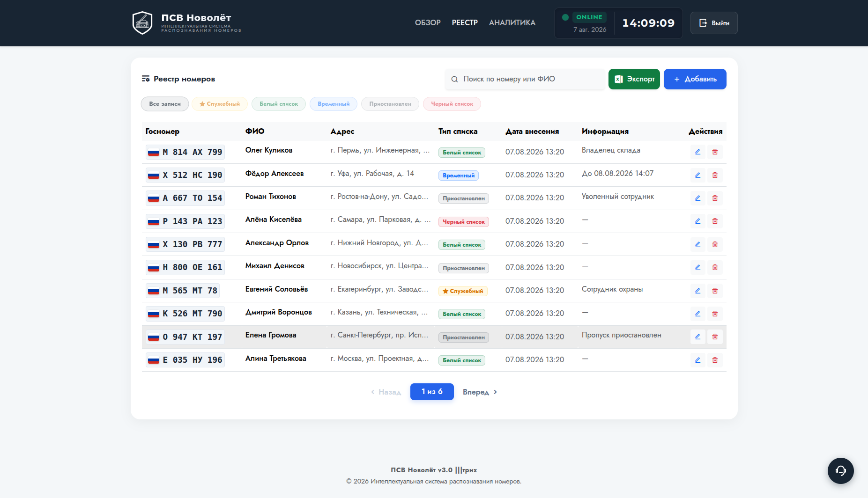Image resolution: width=868 pixels, height=498 pixels.
Task: Click the name Олег Куликов
Action: tap(269, 150)
